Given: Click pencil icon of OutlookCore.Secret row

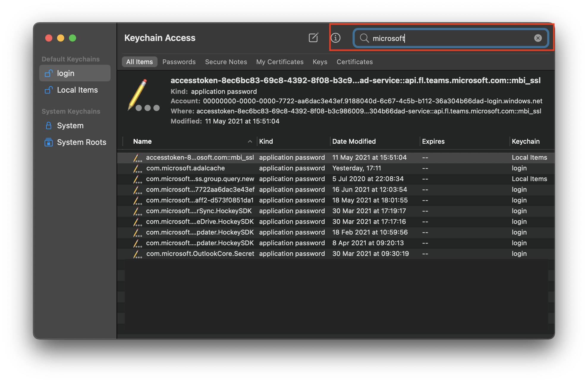Looking at the screenshot, I should coord(137,254).
